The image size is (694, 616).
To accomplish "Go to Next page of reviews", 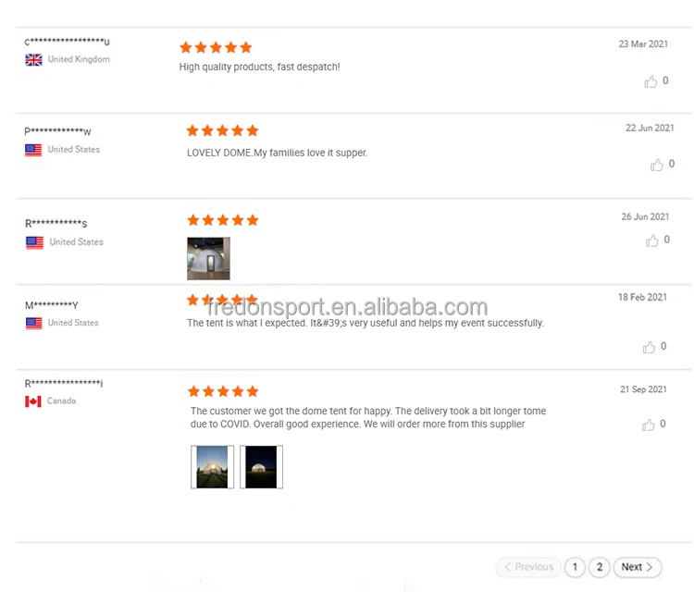I will [x=638, y=567].
